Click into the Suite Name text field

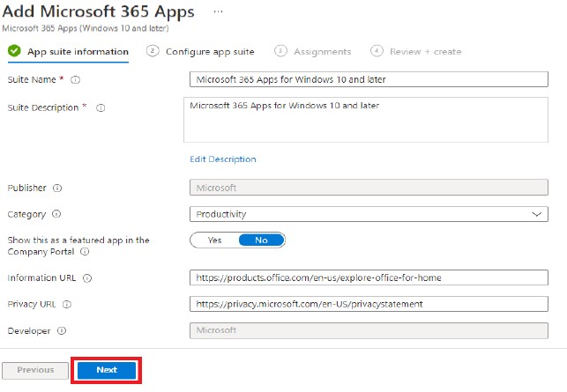pos(369,79)
